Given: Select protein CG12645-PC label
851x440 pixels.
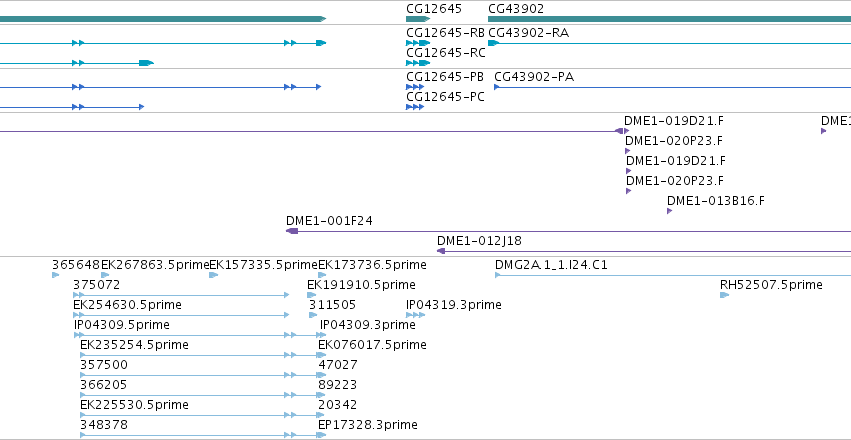Looking at the screenshot, I should (445, 97).
